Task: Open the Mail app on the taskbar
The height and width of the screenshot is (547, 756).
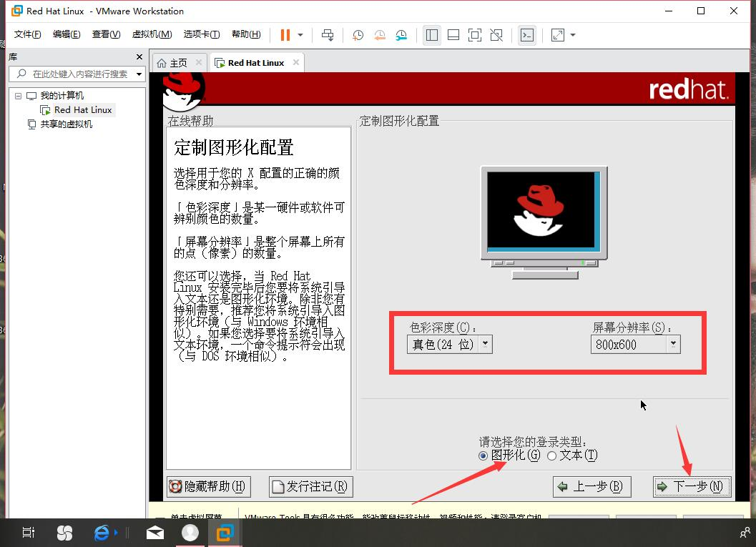Action: click(154, 533)
